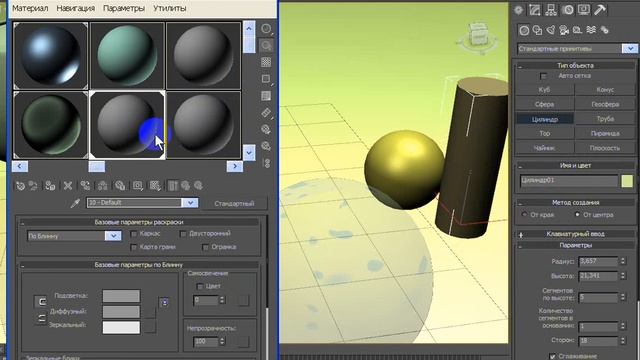Open the Параметры menu

click(124, 8)
